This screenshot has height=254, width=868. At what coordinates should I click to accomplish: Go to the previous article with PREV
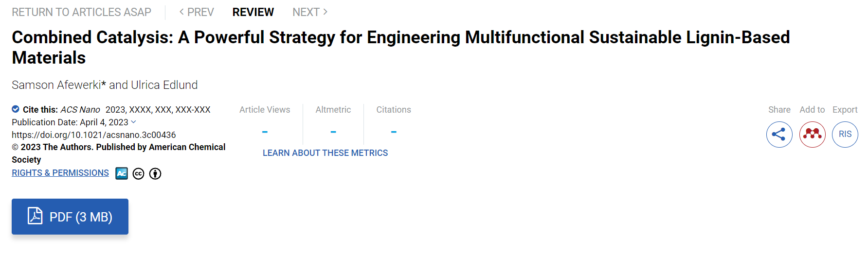tap(197, 12)
